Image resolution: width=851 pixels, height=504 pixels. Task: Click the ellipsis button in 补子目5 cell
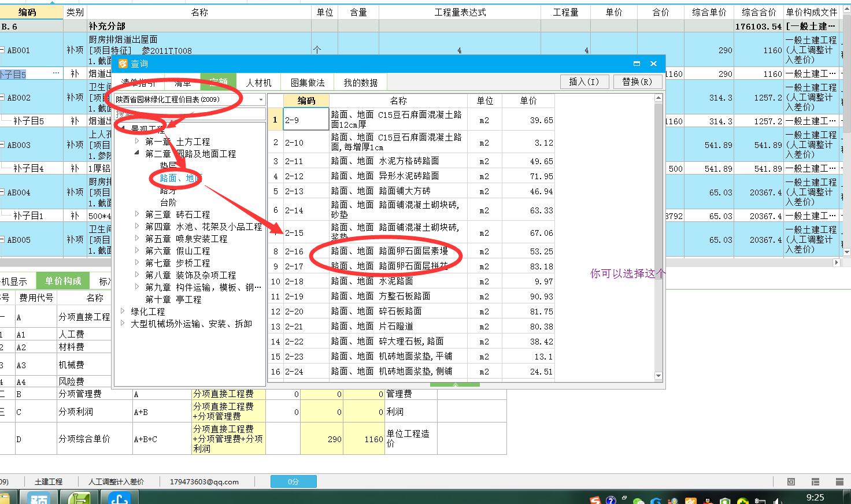[56, 73]
